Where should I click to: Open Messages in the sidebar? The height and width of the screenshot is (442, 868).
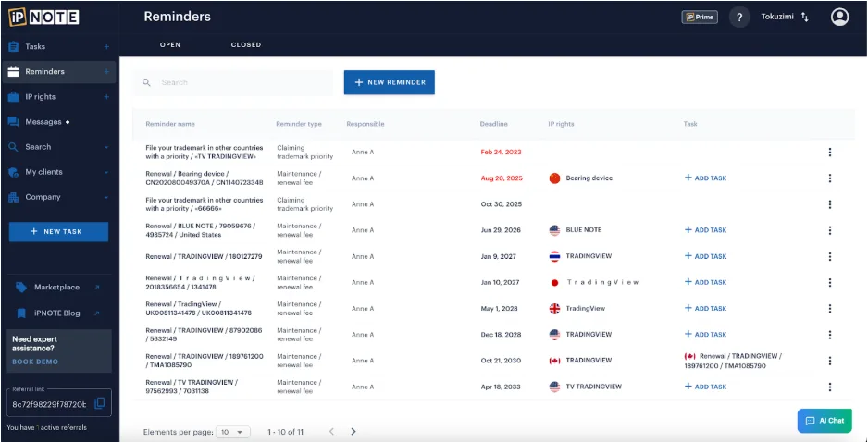coord(43,122)
